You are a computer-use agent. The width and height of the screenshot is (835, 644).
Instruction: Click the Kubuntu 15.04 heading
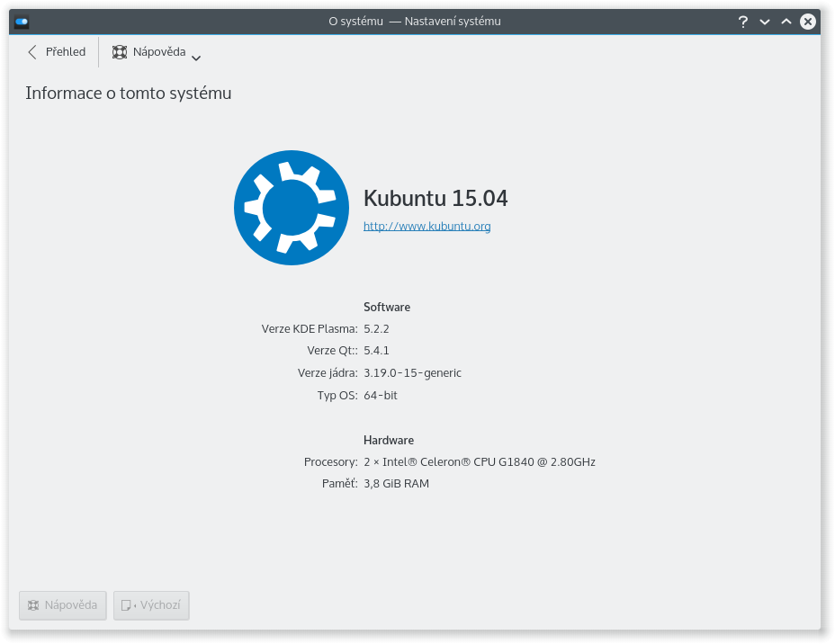pyautogui.click(x=435, y=199)
